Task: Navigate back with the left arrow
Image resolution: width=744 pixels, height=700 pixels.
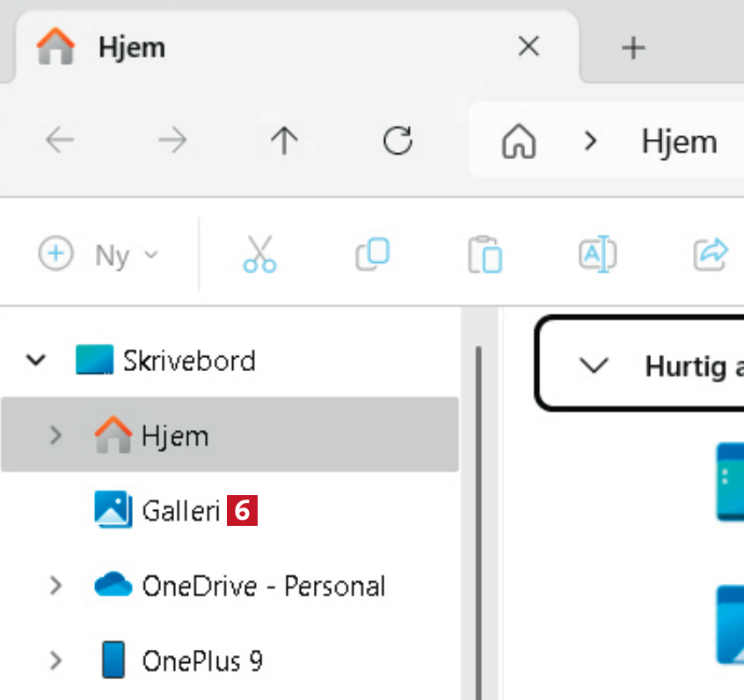Action: pyautogui.click(x=60, y=141)
